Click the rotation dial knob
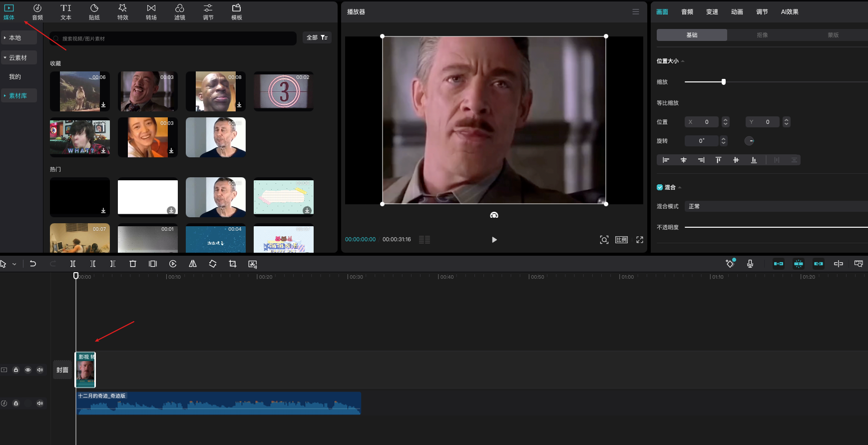The width and height of the screenshot is (868, 445). tap(749, 141)
